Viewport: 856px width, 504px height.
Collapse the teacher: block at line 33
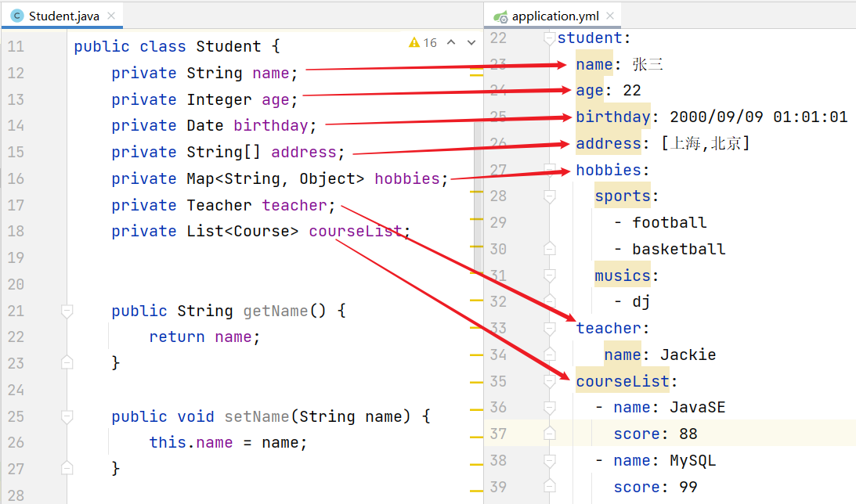tap(550, 329)
